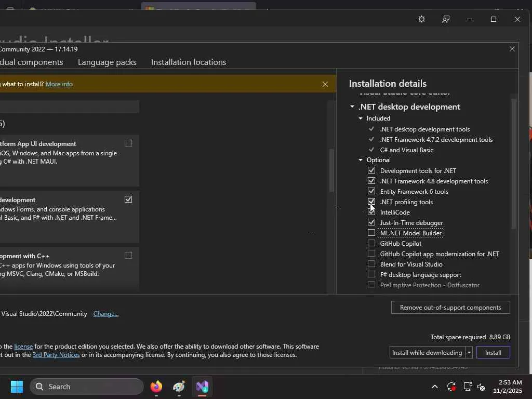Click the Install button

click(x=493, y=353)
